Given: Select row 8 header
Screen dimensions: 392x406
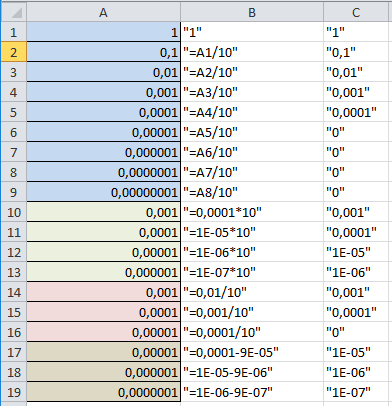Looking at the screenshot, I should coord(14,172).
